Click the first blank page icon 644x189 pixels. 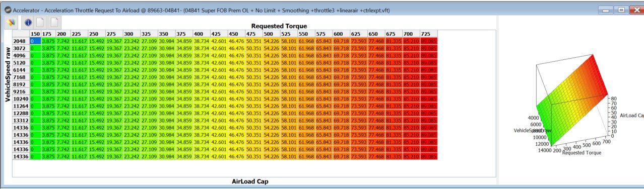40,23
